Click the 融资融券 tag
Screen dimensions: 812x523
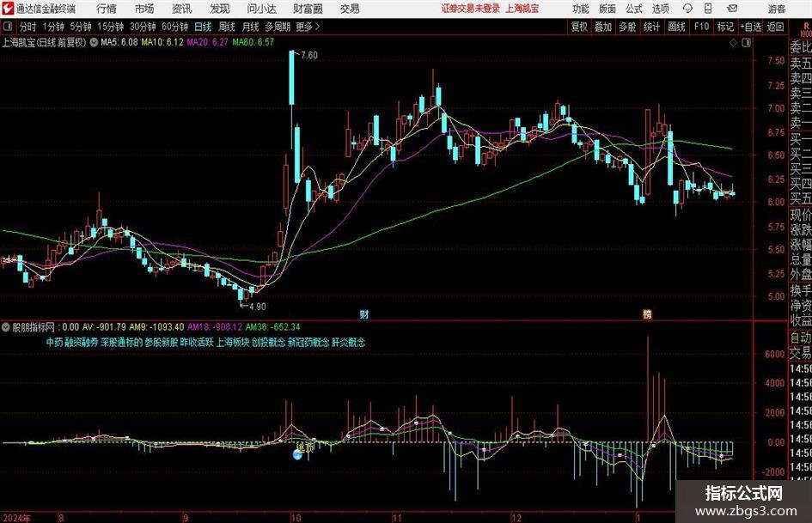(x=82, y=343)
